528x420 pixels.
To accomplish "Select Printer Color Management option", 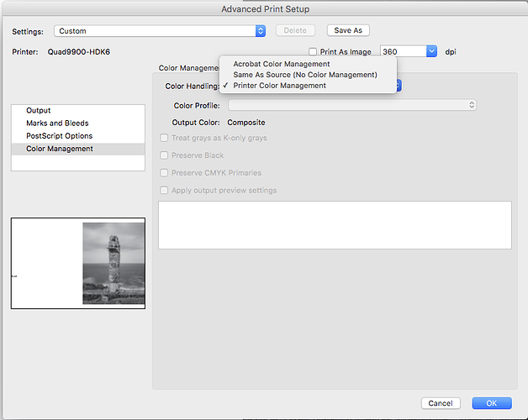I will [279, 86].
